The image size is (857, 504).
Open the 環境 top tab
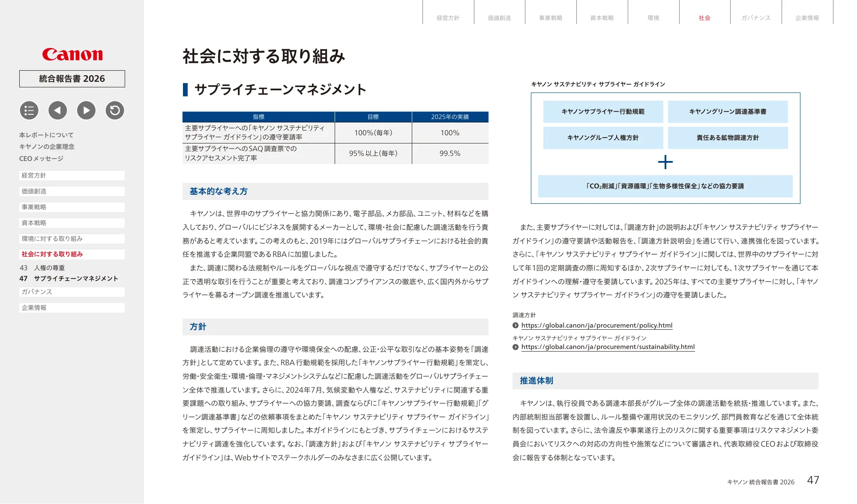point(653,18)
